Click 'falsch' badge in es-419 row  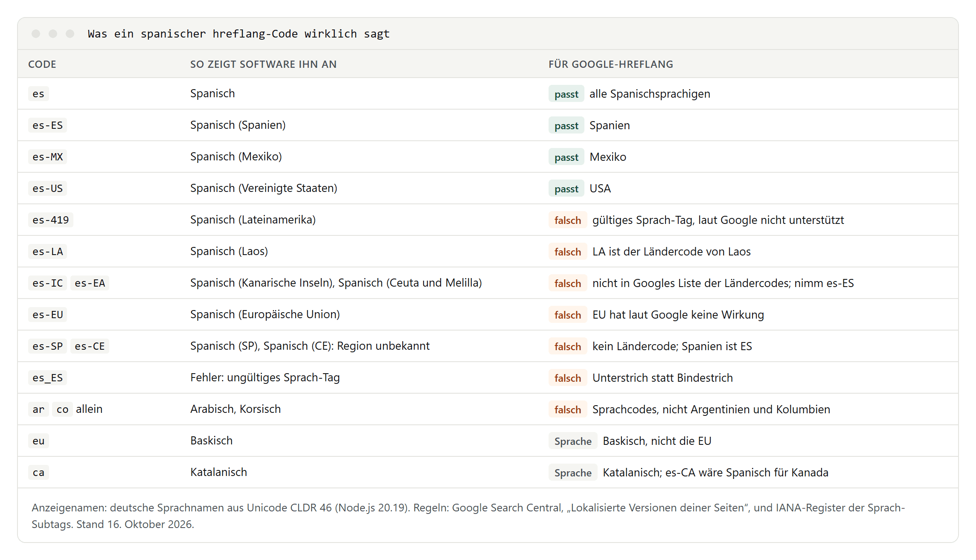pos(567,220)
